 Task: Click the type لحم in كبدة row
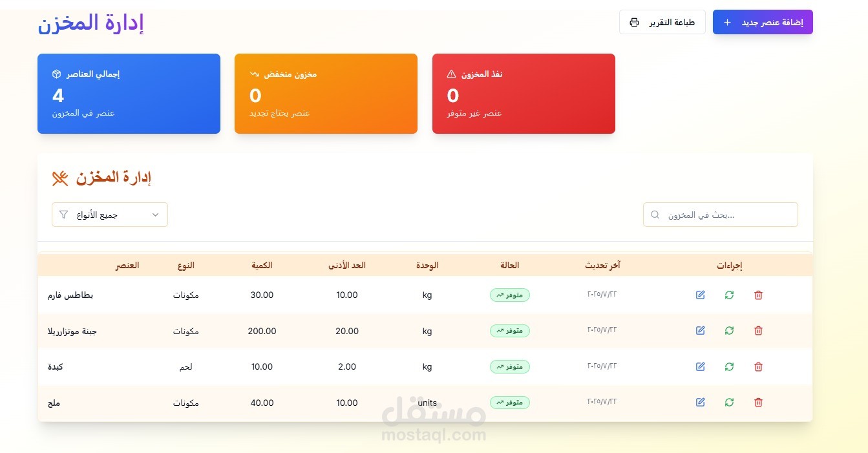click(185, 367)
